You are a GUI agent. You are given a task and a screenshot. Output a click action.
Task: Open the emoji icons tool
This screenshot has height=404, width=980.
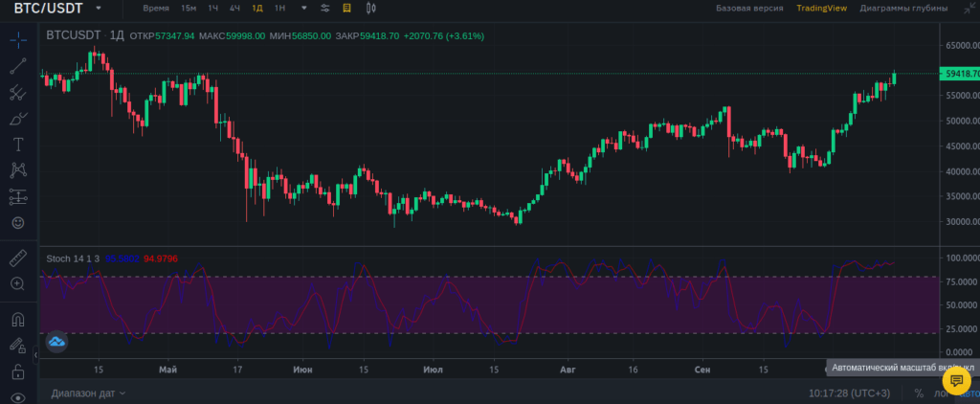pyautogui.click(x=17, y=222)
